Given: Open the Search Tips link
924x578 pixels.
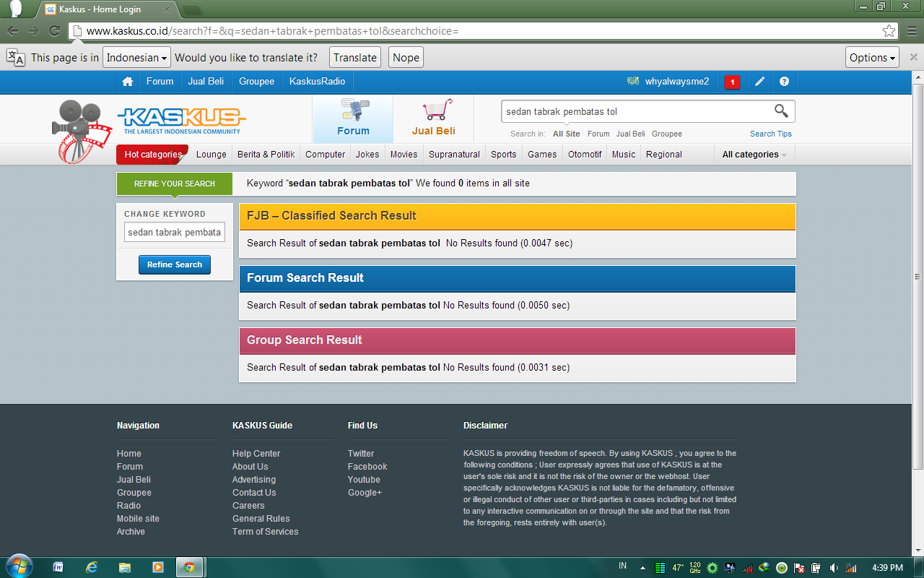Looking at the screenshot, I should pyautogui.click(x=771, y=134).
